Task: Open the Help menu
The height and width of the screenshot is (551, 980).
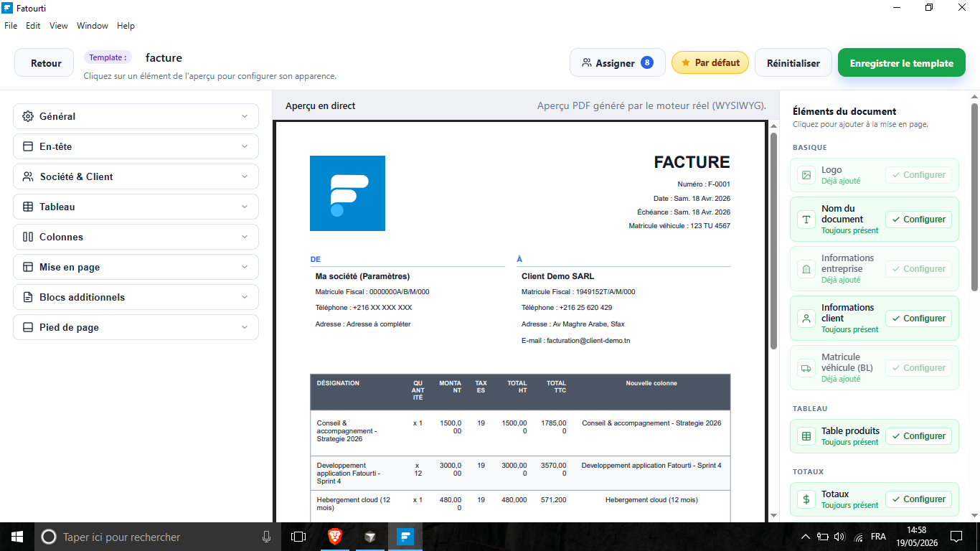Action: tap(126, 26)
